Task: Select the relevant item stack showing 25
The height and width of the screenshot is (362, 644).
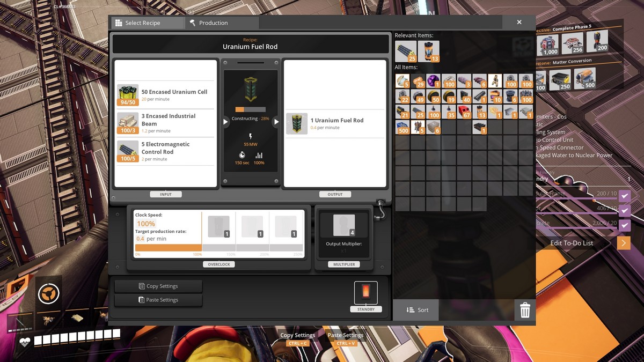Action: (x=406, y=51)
